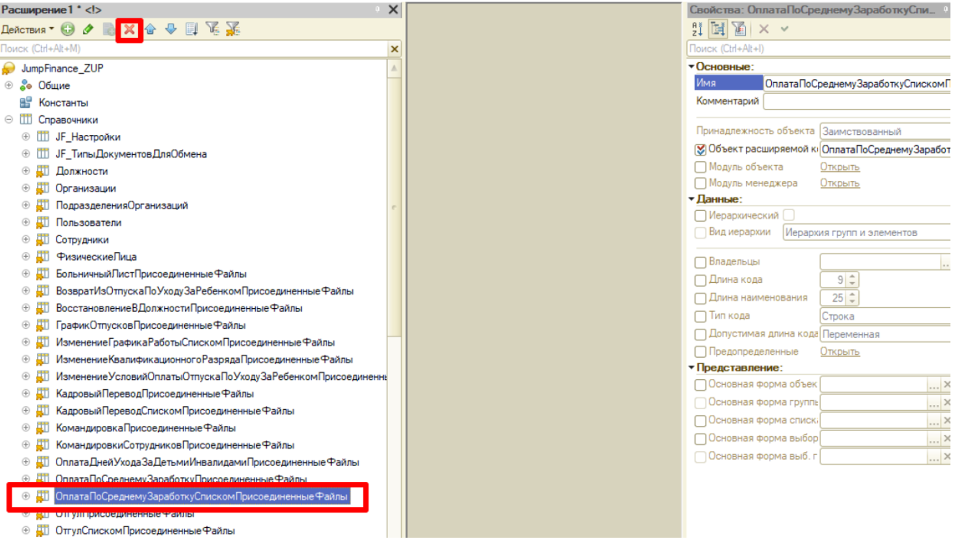Toggle the Иерархический checkbox
The image size is (980, 543).
click(x=700, y=216)
